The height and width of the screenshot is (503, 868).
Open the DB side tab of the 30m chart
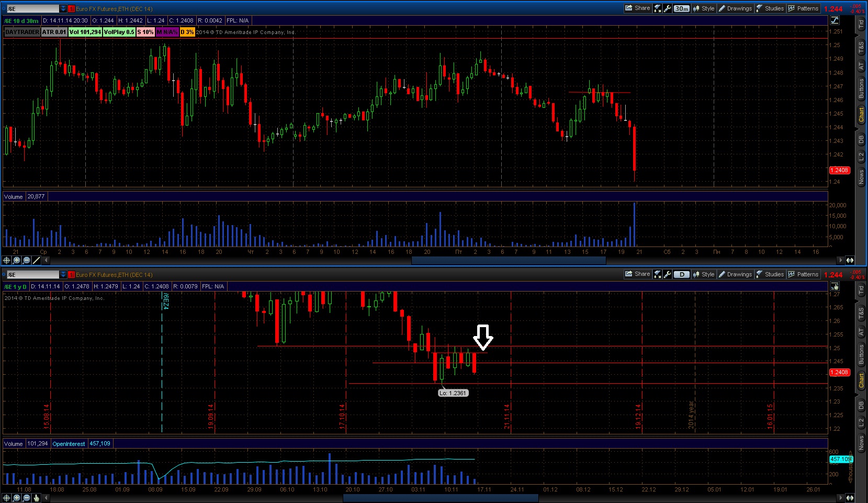click(861, 140)
